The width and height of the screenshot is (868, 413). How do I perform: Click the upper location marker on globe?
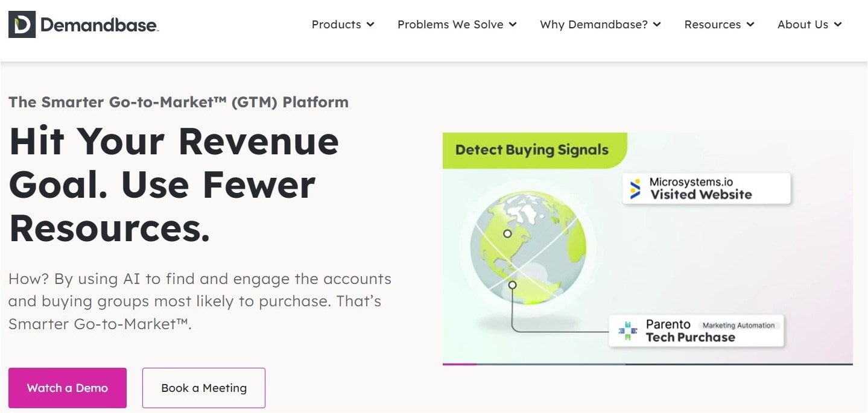click(507, 233)
